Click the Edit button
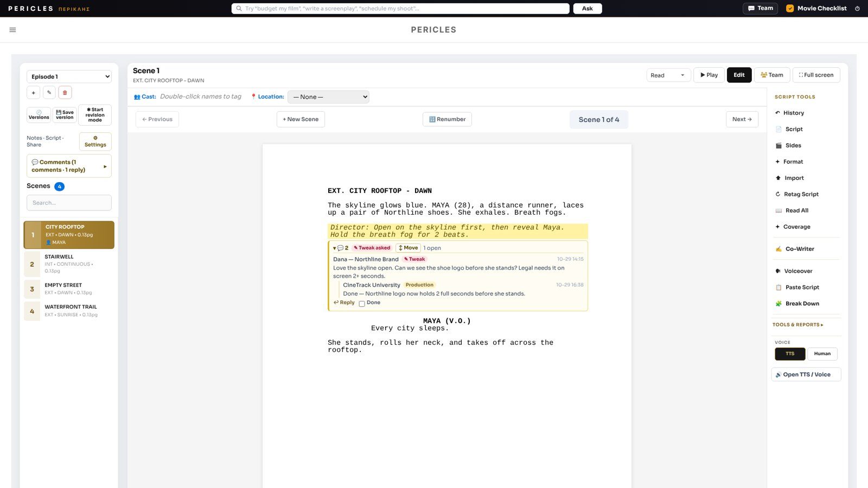Screen dimensions: 868x488 pos(739,75)
